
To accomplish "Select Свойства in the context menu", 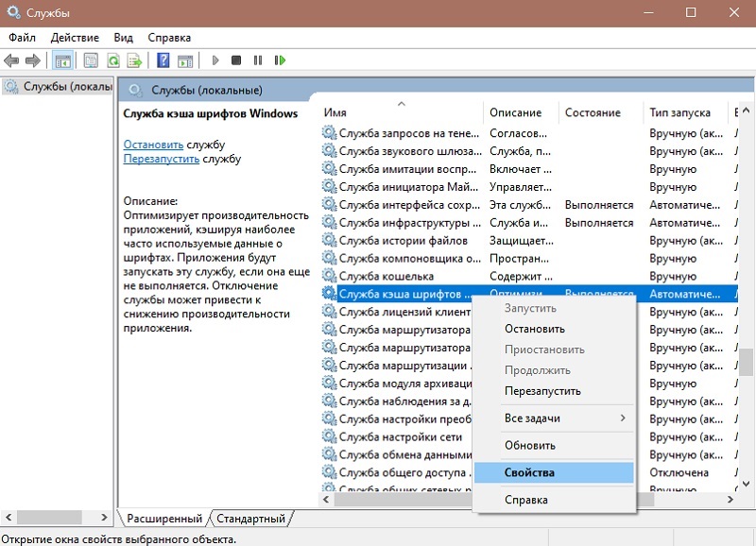I will 554,472.
